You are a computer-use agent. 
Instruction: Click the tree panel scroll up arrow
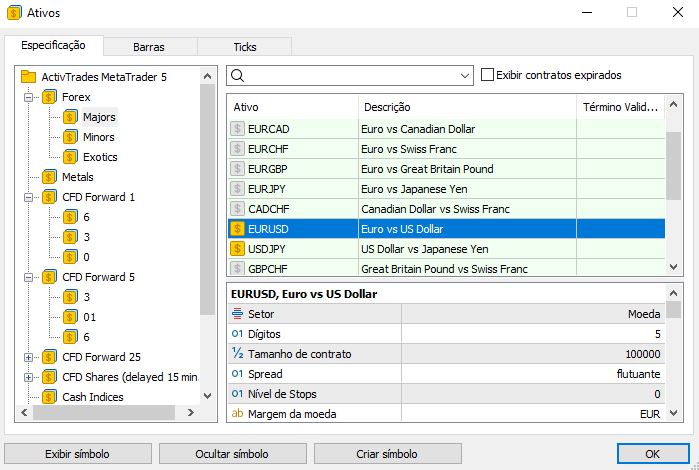pos(207,76)
